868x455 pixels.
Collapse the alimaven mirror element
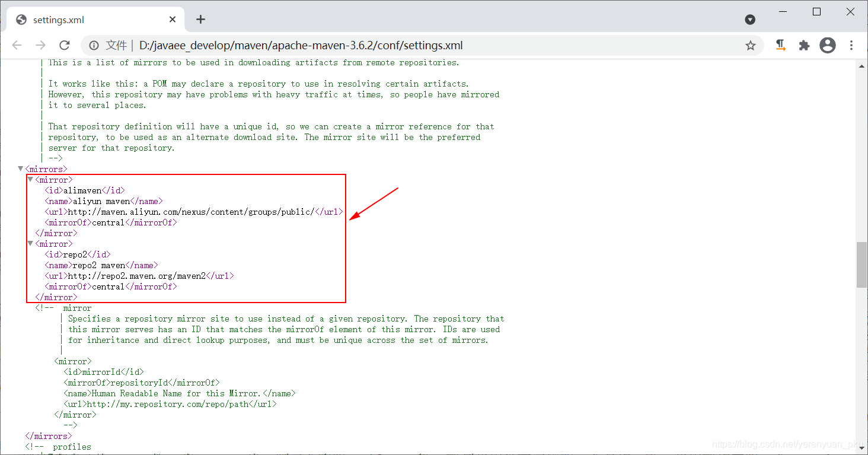pyautogui.click(x=30, y=180)
